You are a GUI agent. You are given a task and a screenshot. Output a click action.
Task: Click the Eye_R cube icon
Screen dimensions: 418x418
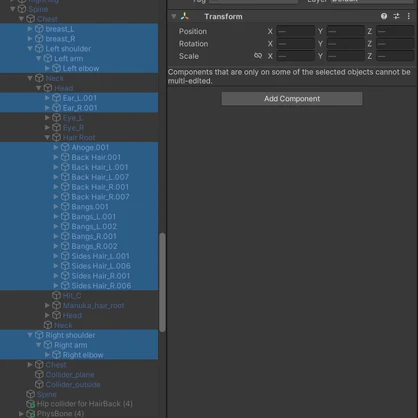[56, 128]
